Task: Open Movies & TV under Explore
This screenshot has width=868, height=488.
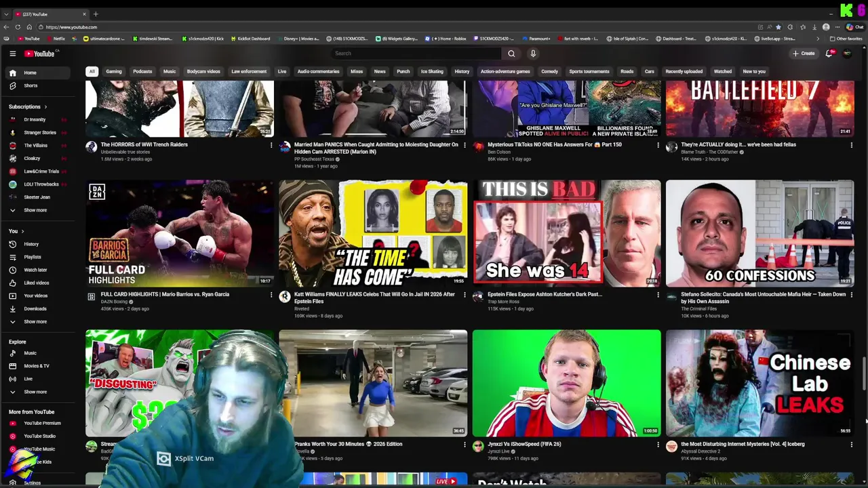Action: (x=37, y=366)
